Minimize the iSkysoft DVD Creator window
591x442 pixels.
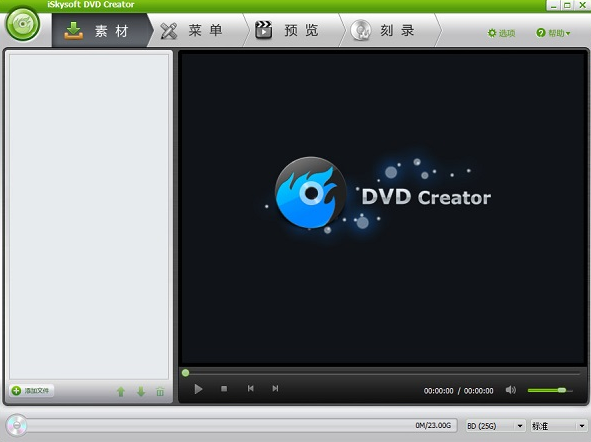553,5
